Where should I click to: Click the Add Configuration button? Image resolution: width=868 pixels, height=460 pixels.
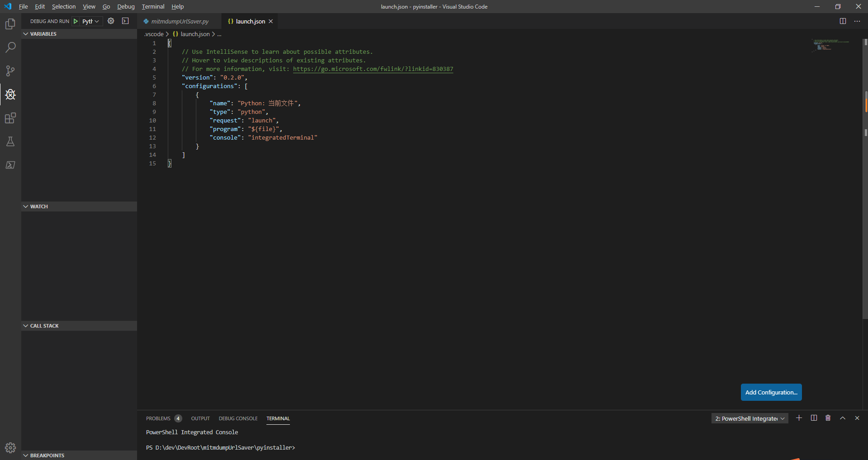[x=771, y=392]
